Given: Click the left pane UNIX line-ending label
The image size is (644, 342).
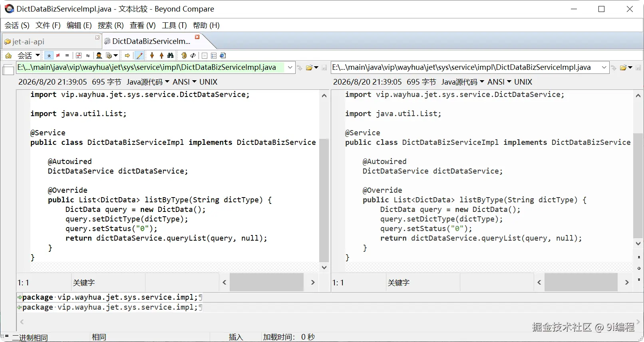Looking at the screenshot, I should 208,82.
